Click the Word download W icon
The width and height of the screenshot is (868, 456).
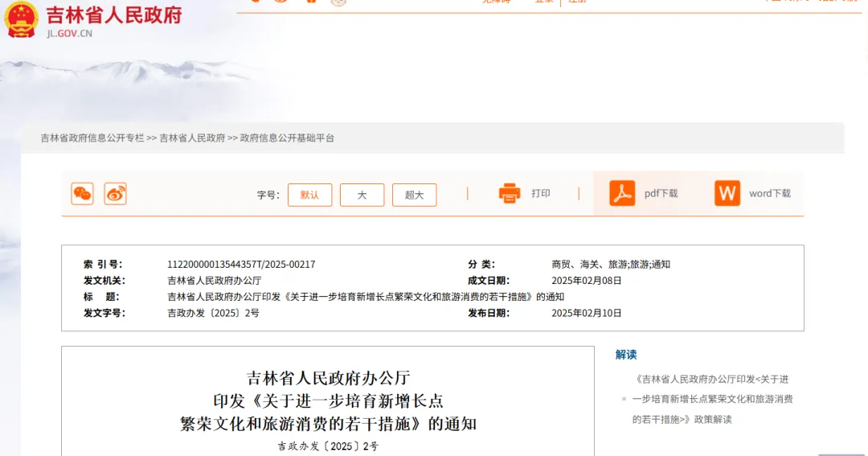coord(727,194)
